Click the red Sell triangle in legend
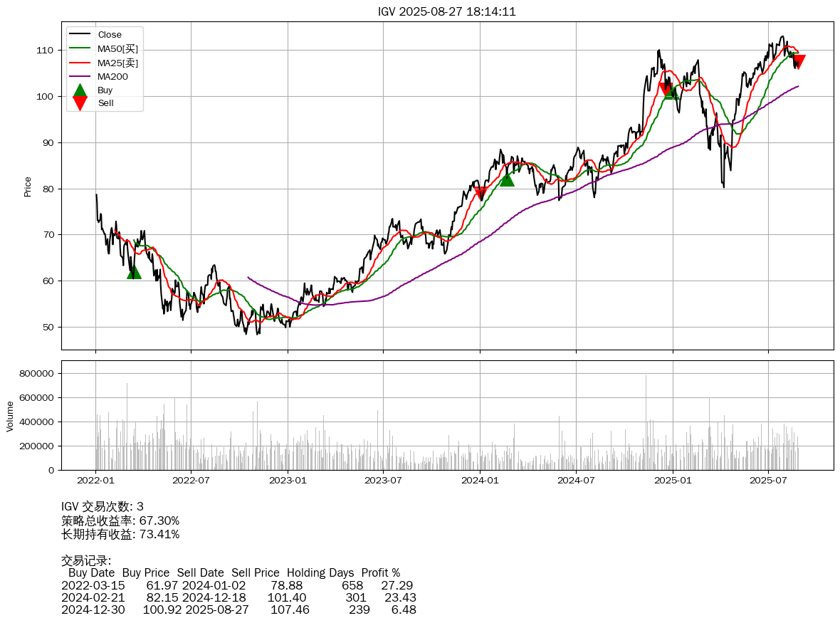This screenshot has width=840, height=623. [x=80, y=103]
